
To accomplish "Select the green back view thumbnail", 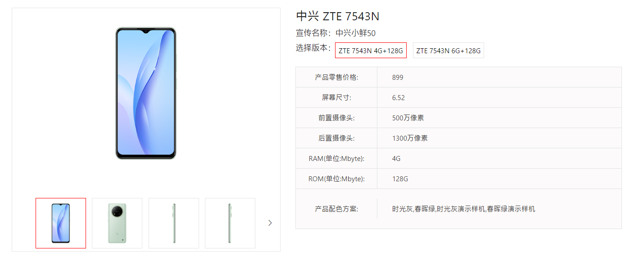I will (117, 223).
